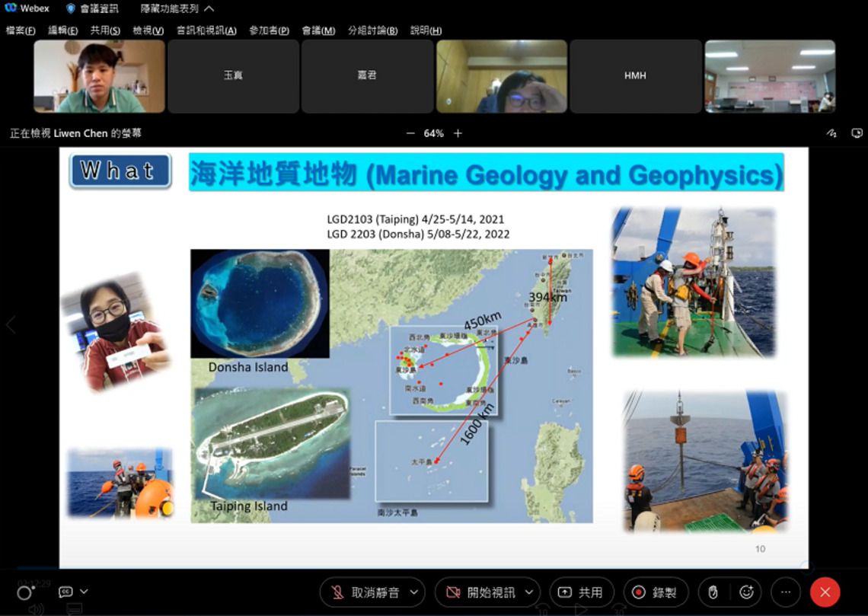Select the conference room video tile
Viewport: 868px width, 616px height.
[x=770, y=76]
